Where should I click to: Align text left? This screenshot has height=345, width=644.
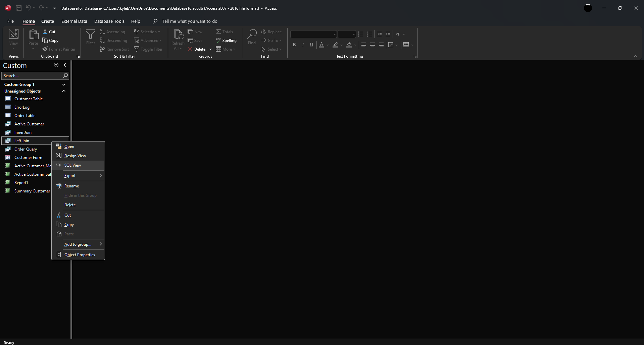[363, 45]
